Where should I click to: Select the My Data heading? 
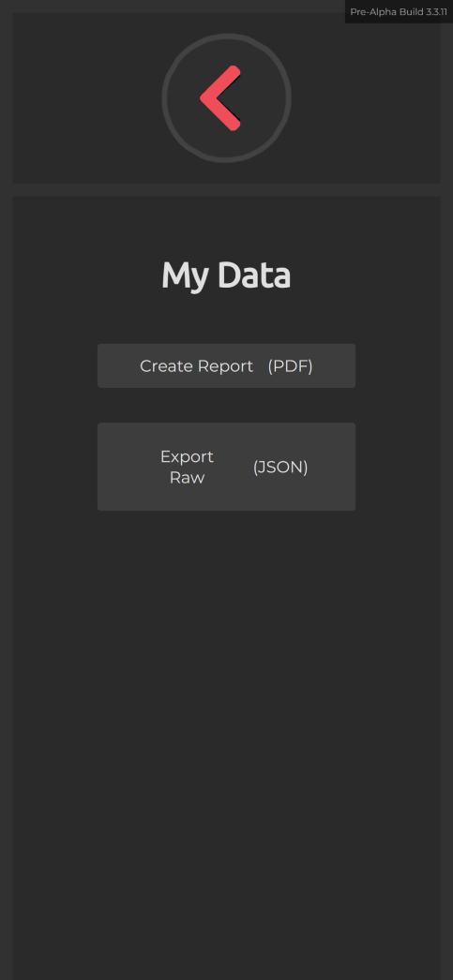click(x=226, y=275)
